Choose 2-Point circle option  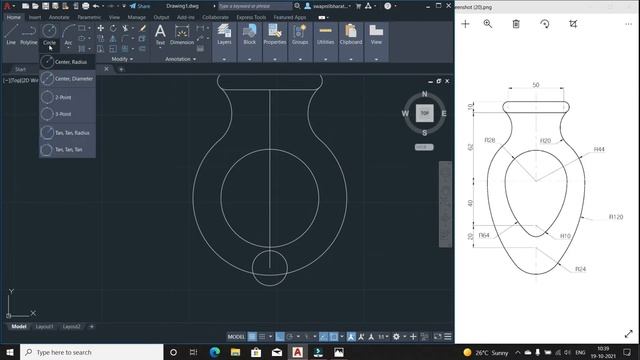click(x=67, y=97)
